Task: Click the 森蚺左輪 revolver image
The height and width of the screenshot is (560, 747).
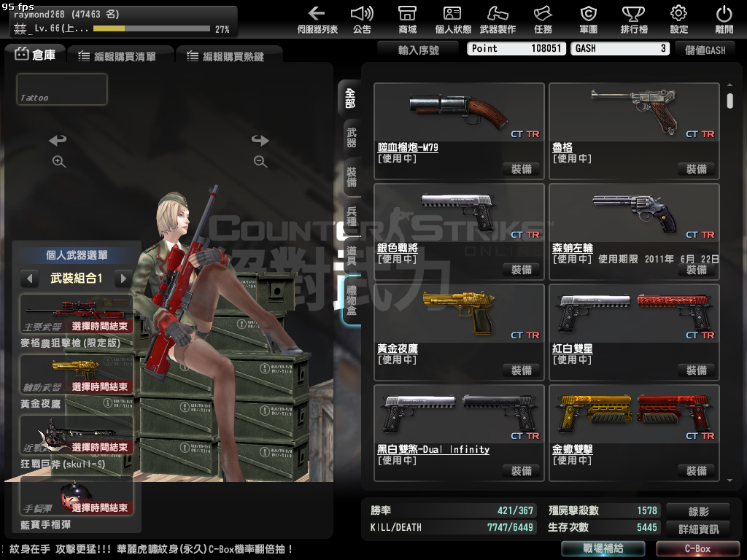Action: (634, 213)
